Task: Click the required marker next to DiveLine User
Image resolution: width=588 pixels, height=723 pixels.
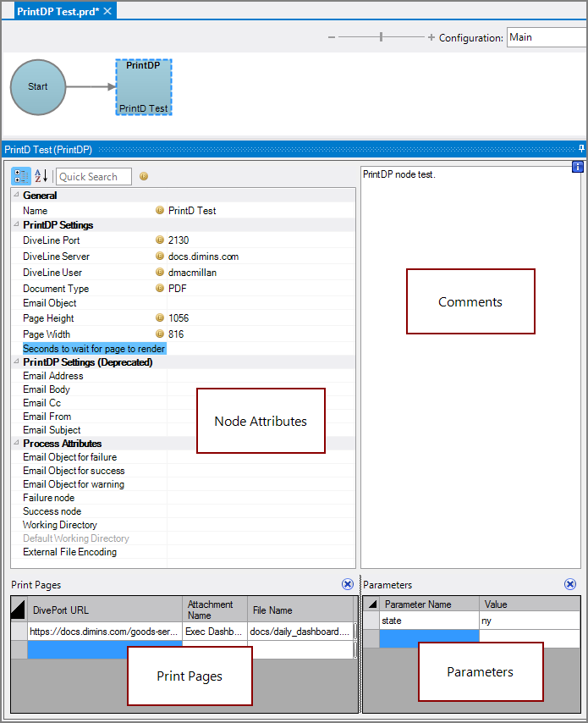Action: (x=160, y=272)
